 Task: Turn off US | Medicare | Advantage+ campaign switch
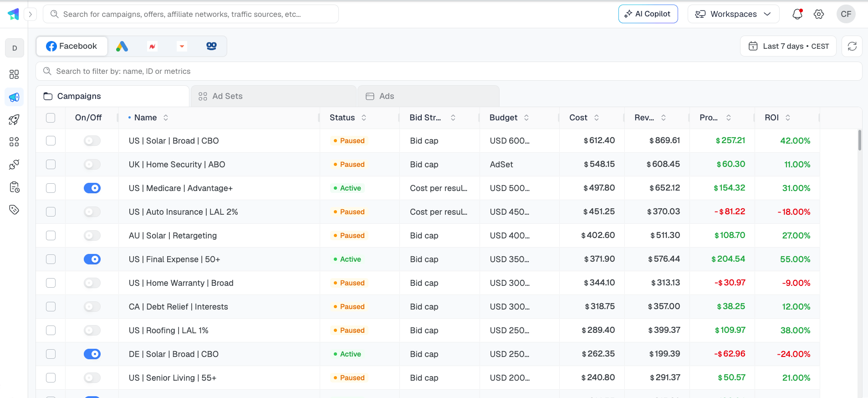[x=92, y=188]
